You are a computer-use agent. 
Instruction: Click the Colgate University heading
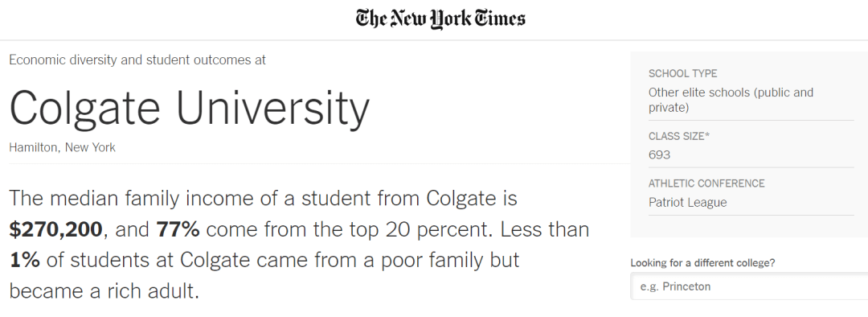coord(190,108)
